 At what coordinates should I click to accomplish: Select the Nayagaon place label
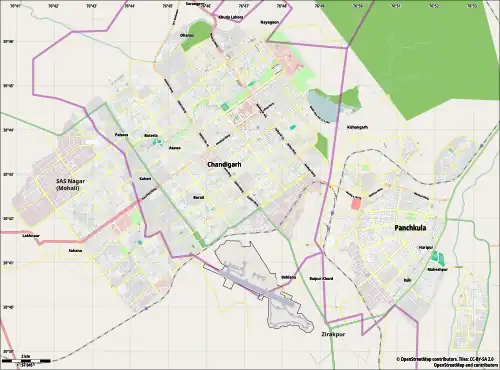269,22
